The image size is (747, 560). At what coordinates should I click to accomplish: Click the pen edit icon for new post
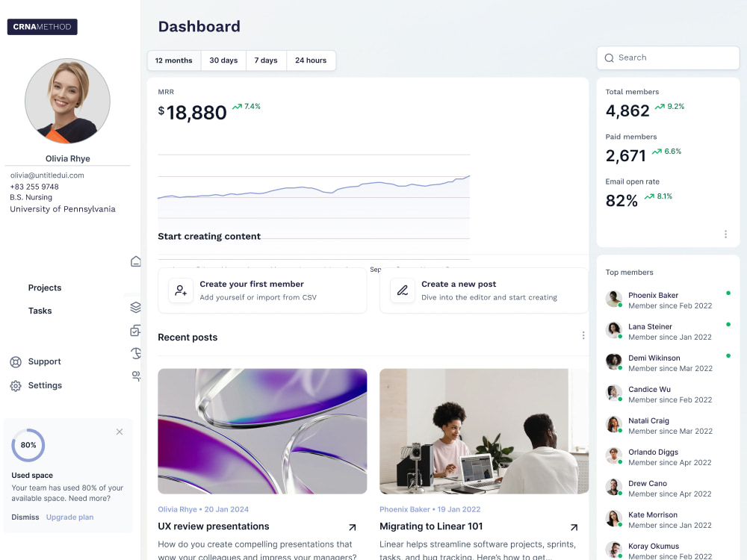tap(403, 290)
